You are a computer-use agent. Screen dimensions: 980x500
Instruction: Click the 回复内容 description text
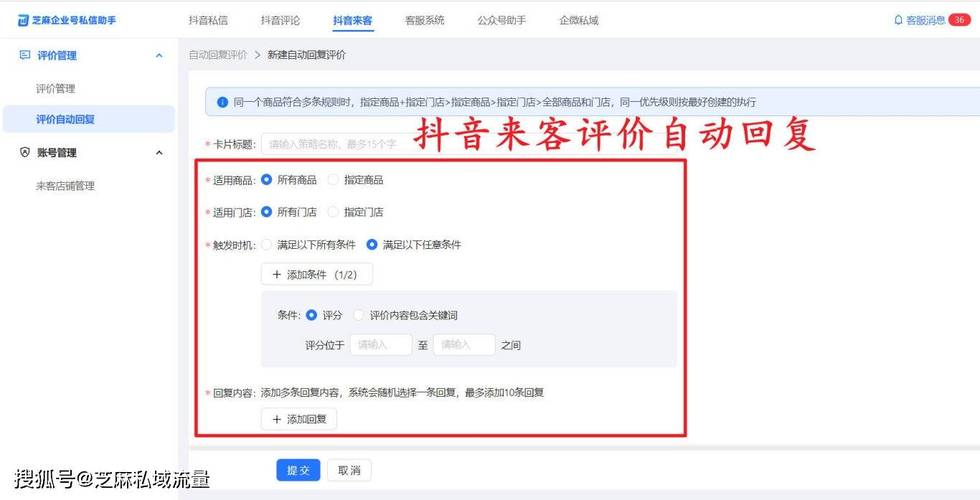[x=402, y=392]
